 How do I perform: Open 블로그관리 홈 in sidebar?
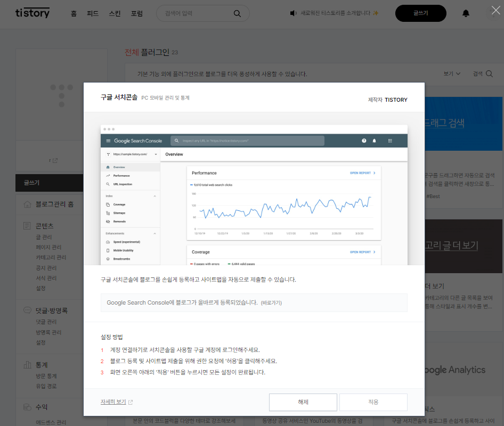coord(55,204)
